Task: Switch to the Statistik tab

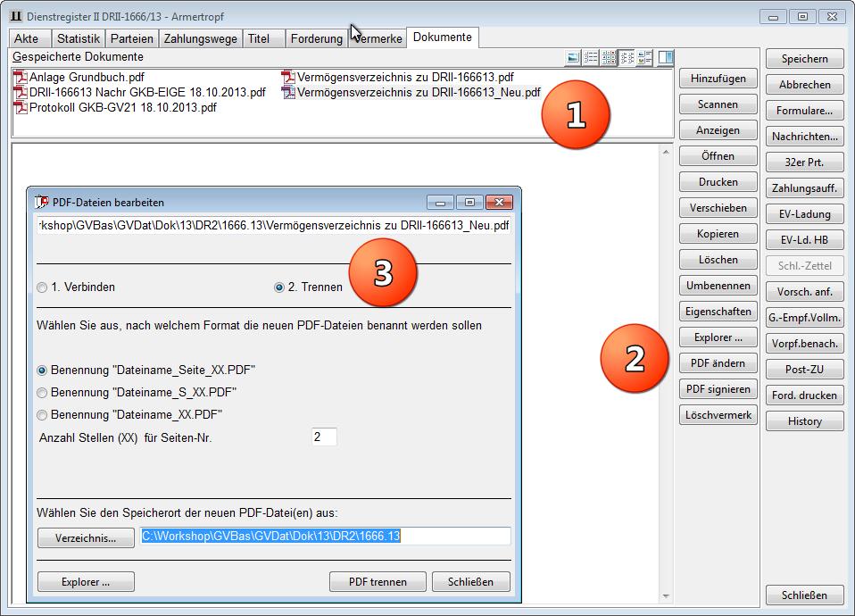Action: (78, 37)
